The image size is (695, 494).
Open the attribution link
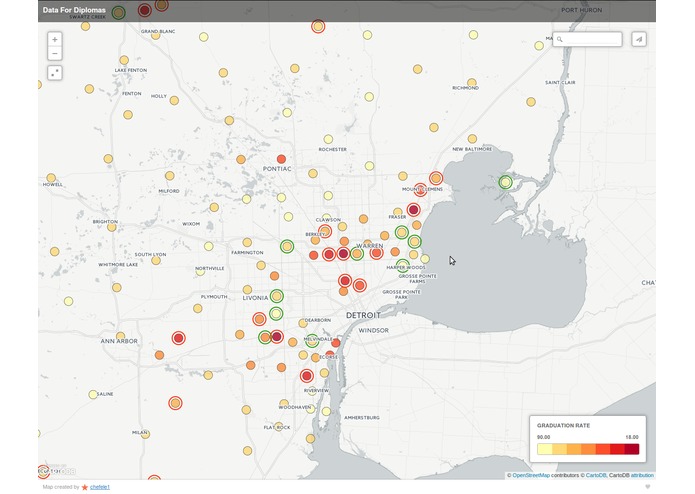click(x=642, y=475)
